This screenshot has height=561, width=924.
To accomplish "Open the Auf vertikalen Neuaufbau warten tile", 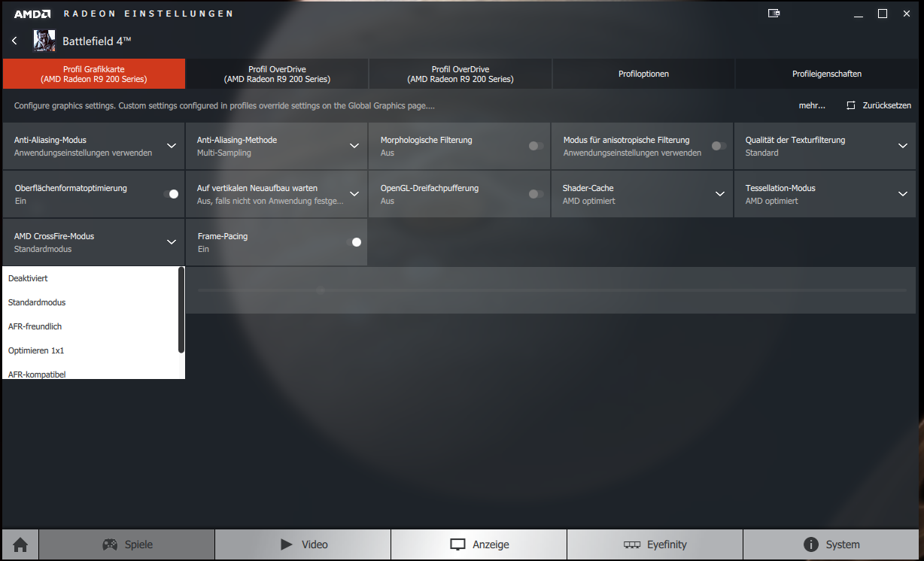I will click(277, 194).
